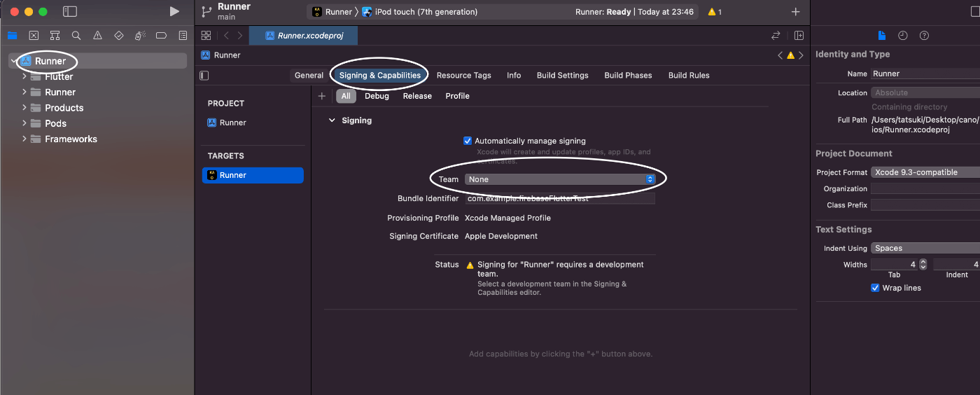
Task: Click the plus button in the toolbar
Action: [x=795, y=12]
